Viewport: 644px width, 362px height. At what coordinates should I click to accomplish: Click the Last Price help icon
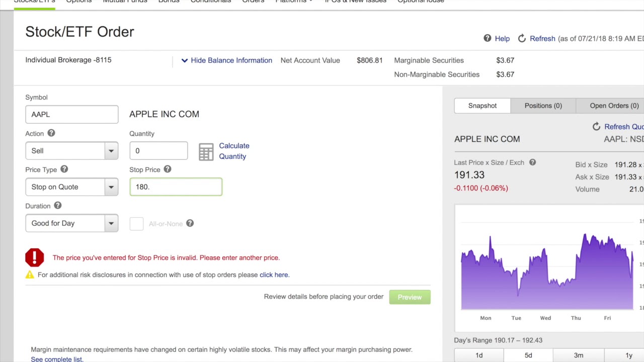click(532, 162)
